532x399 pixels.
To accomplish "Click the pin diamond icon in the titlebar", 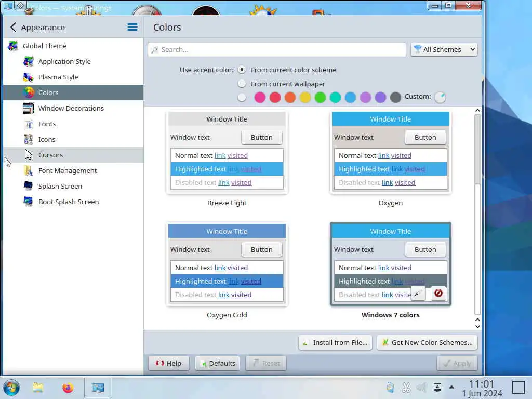I will click(21, 5).
